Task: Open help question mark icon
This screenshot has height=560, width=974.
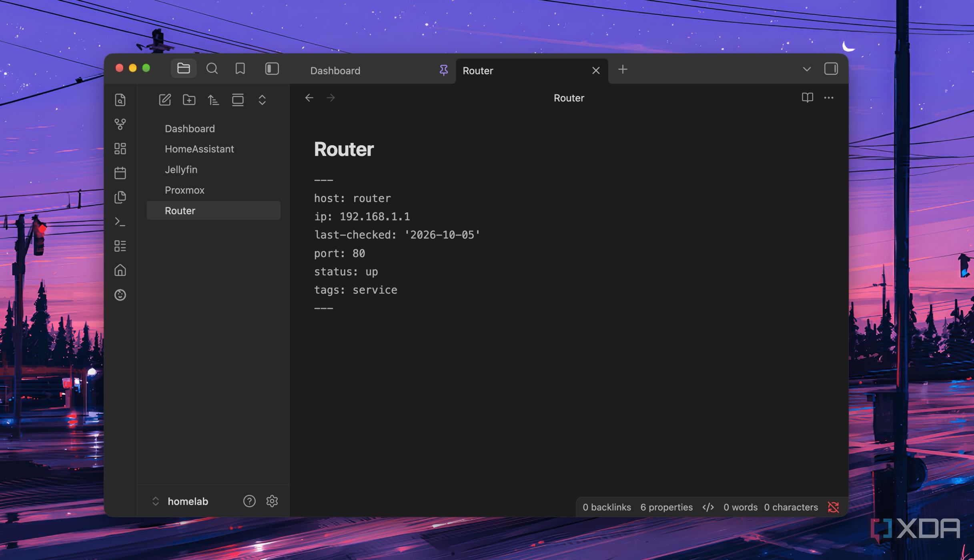Action: 249,501
